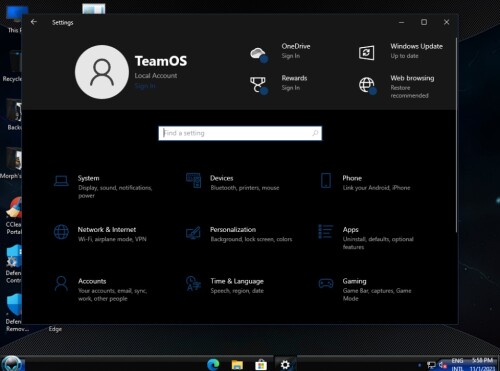Viewport: 500px width, 371px height.
Task: Click the TeamOS account name
Action: point(161,61)
